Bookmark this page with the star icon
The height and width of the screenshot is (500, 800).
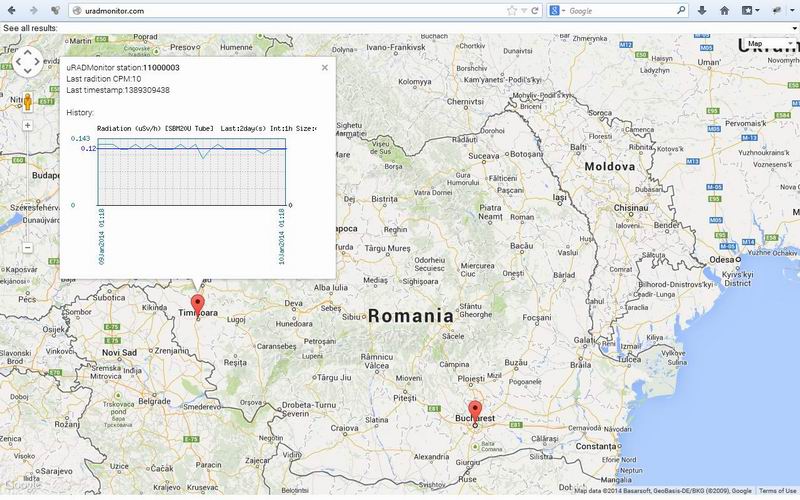pos(512,11)
